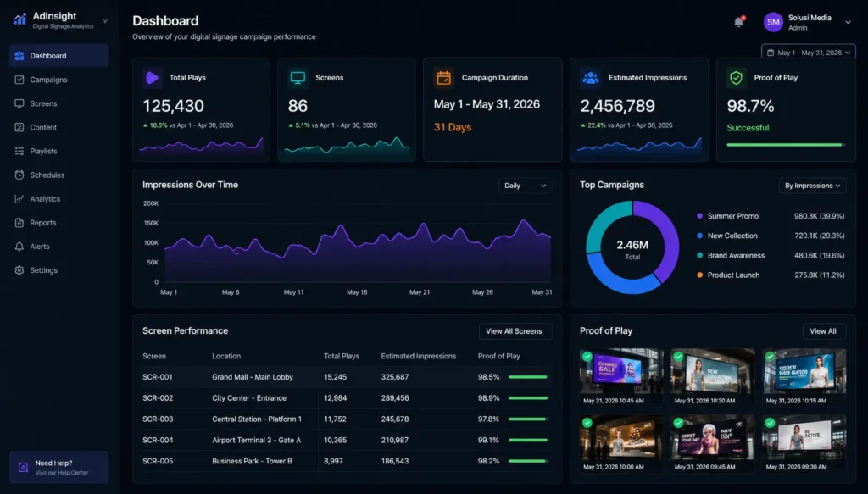The height and width of the screenshot is (494, 868).
Task: Open Campaigns in sidebar
Action: [x=59, y=80]
